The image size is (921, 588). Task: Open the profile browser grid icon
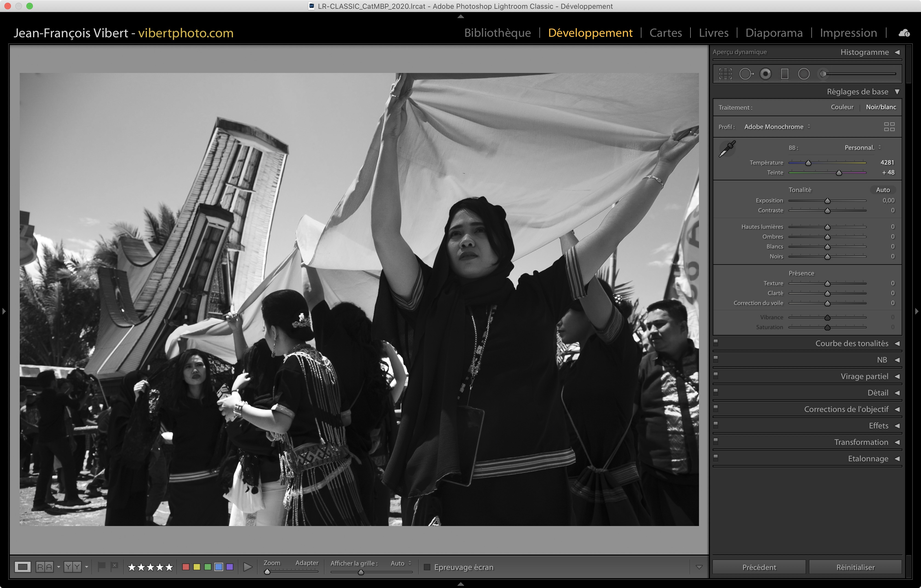[x=889, y=127]
